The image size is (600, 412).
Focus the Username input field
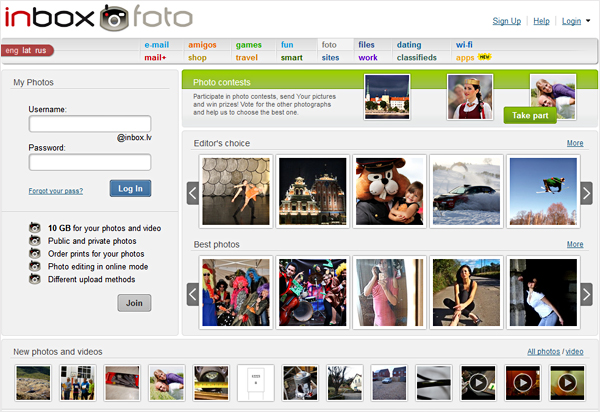[x=90, y=125]
